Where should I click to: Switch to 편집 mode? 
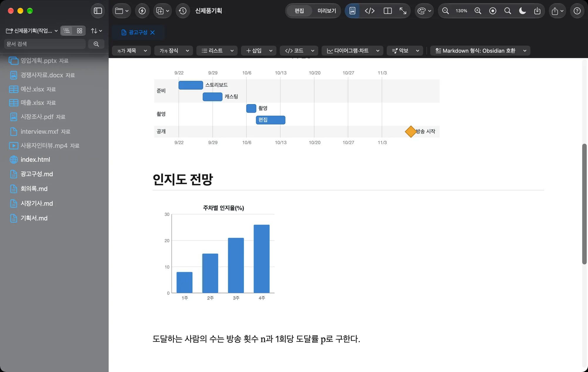pos(299,11)
